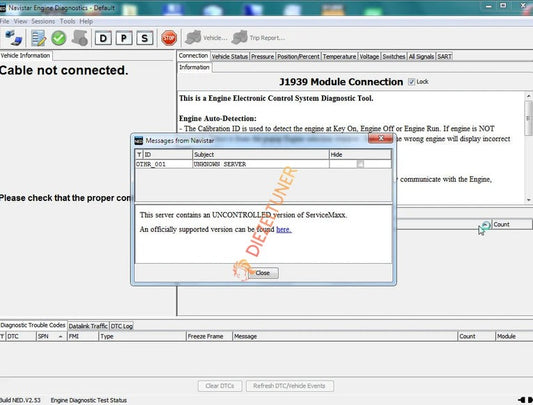This screenshot has width=533, height=405.
Task: Click the connect computer toolbar icon
Action: (x=14, y=38)
